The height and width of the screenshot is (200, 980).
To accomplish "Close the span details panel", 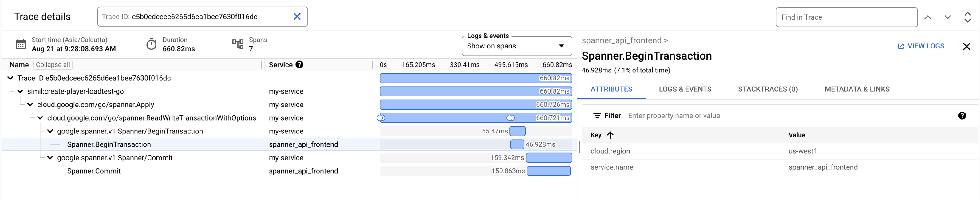I will tap(966, 47).
